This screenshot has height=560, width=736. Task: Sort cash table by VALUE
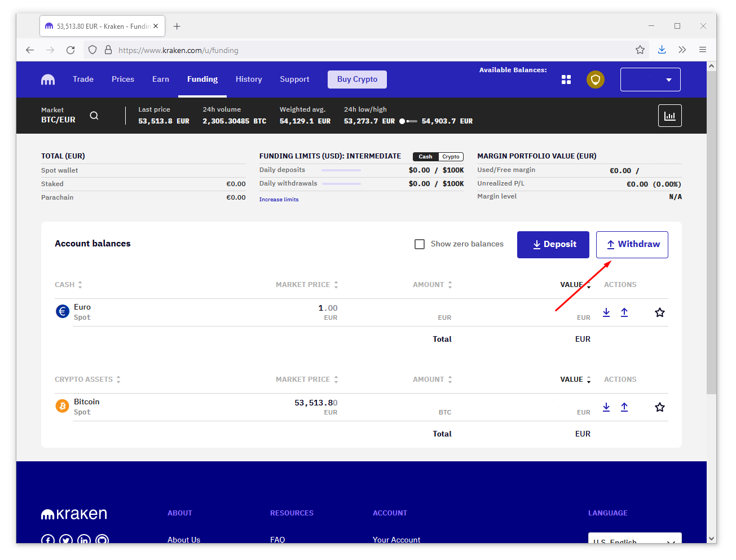(x=575, y=285)
